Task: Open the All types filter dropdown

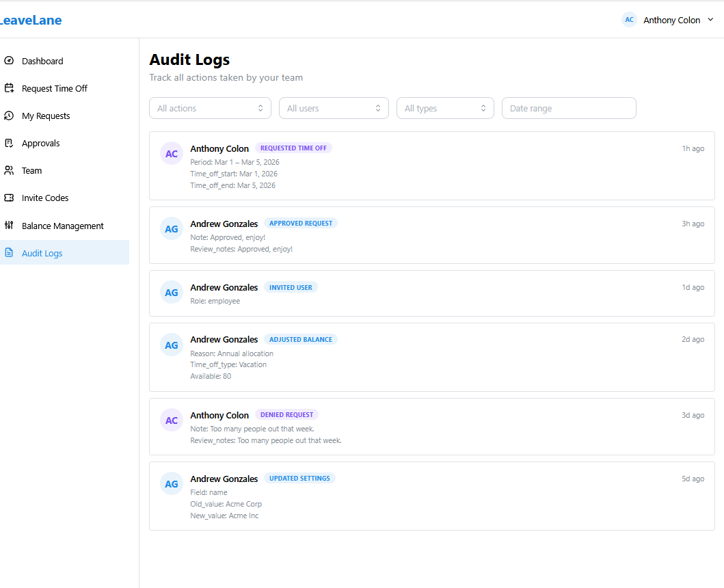Action: pos(445,108)
